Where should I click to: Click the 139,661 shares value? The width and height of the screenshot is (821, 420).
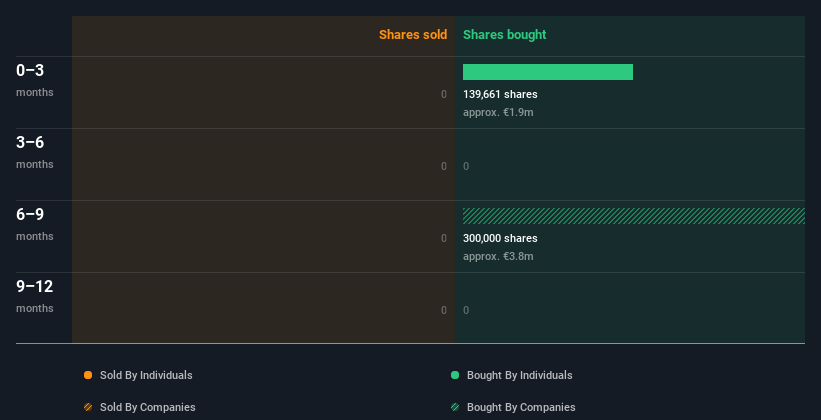500,94
